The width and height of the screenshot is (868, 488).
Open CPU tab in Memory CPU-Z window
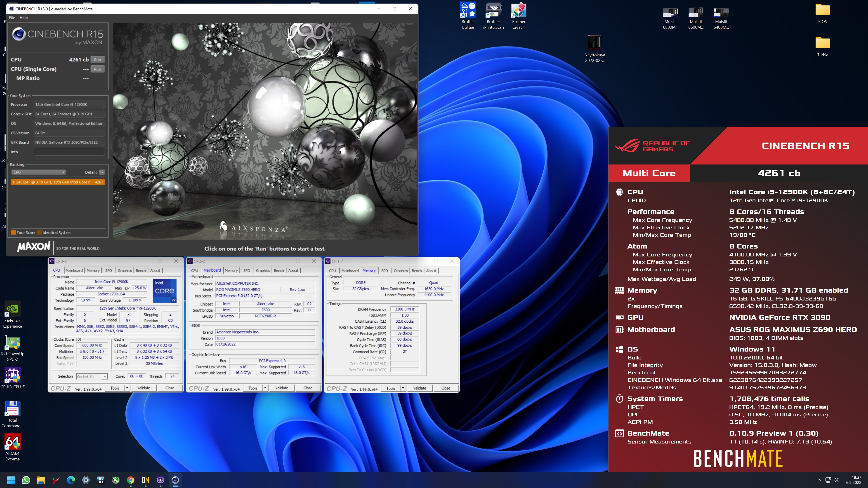pyautogui.click(x=332, y=271)
